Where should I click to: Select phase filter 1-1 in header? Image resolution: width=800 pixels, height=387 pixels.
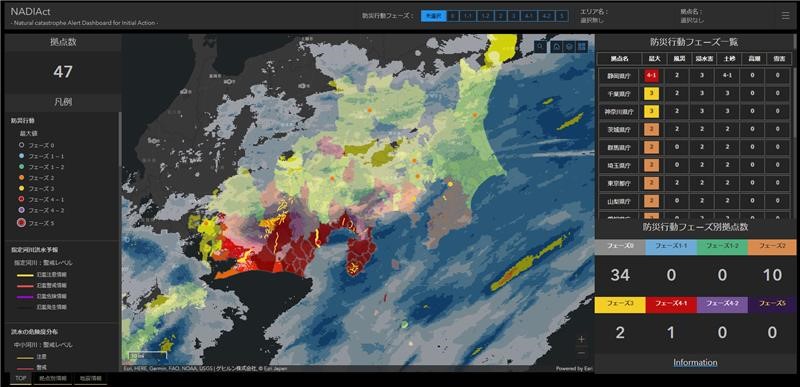[467, 16]
